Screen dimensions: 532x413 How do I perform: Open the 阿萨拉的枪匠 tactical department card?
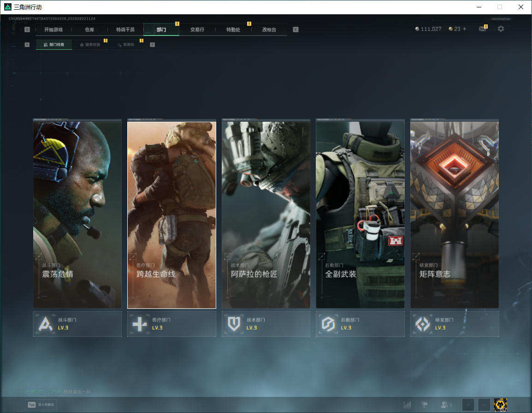(x=266, y=214)
